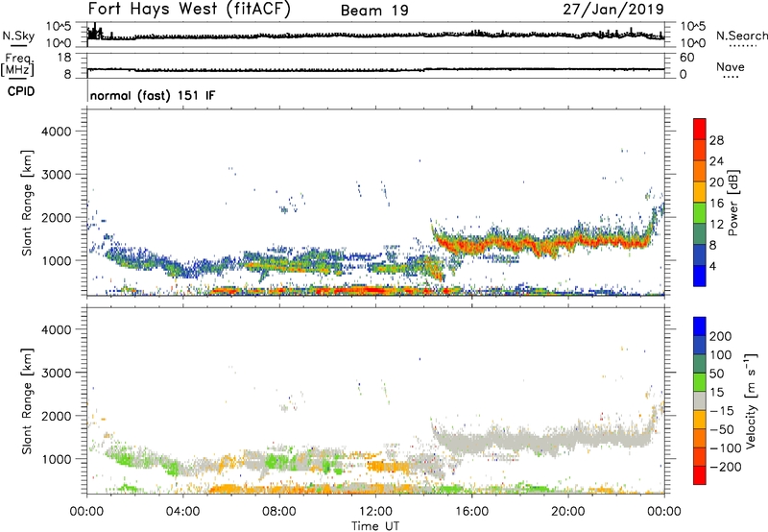
Task: Click the "Fort Hays West (fitACF)" plot title
Action: pos(189,10)
